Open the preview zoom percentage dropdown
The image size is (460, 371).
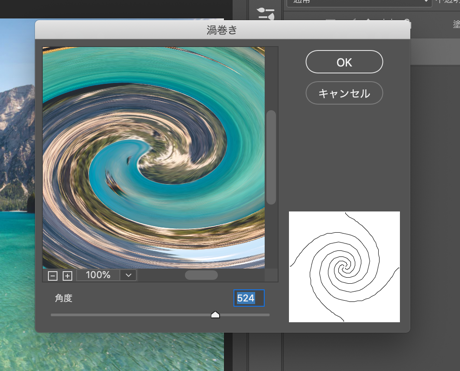click(128, 275)
